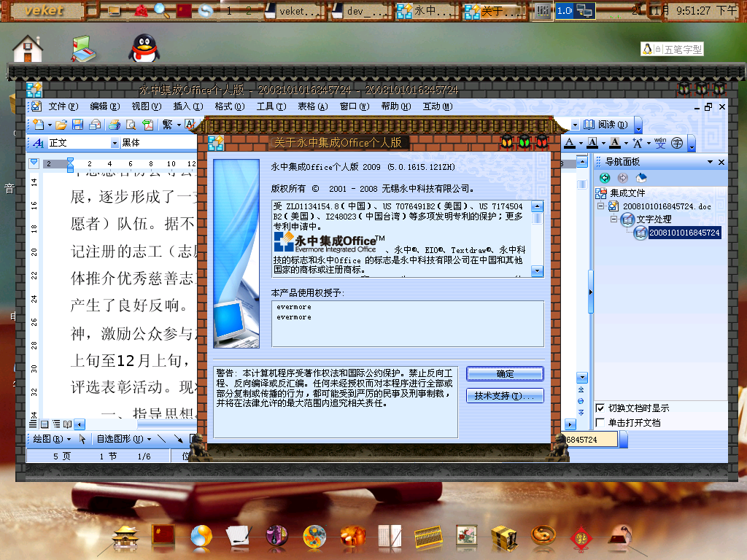Click the Open folder toolbar icon
747x560 pixels.
61,125
